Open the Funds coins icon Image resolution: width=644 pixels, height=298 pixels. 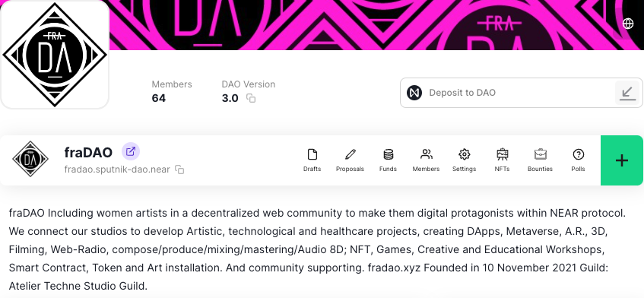click(388, 154)
